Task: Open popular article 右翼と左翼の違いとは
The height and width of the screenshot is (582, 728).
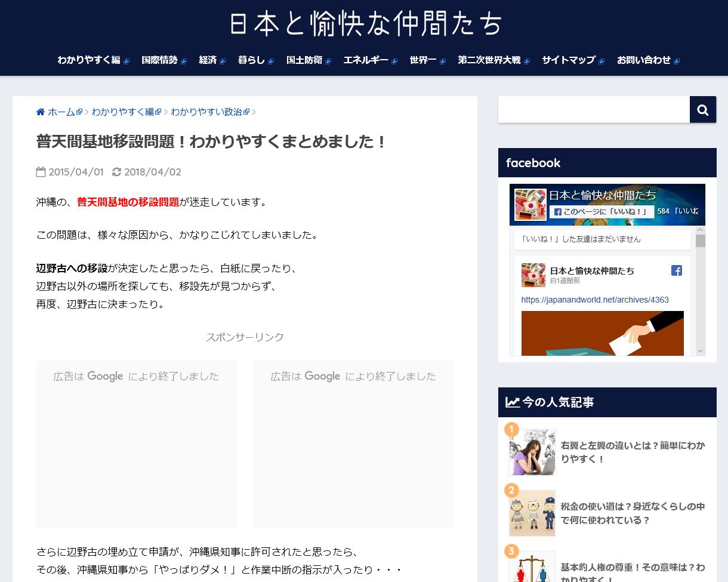Action: [633, 452]
